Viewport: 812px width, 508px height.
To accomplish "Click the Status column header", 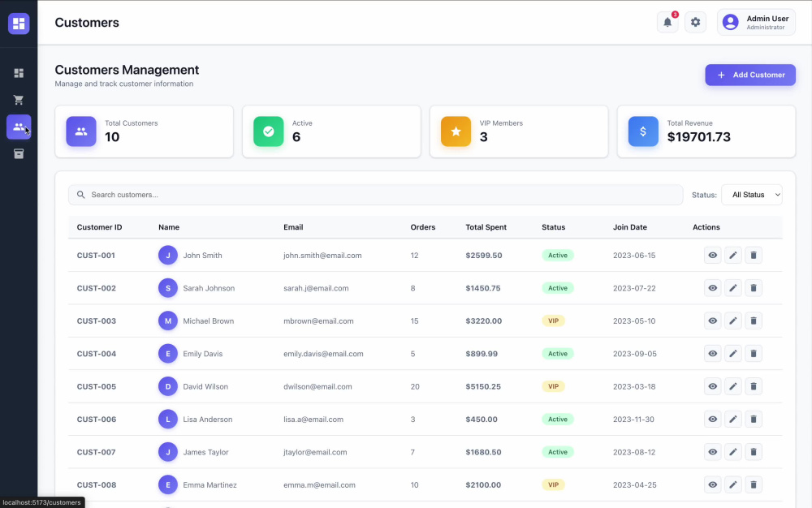I will coord(553,227).
